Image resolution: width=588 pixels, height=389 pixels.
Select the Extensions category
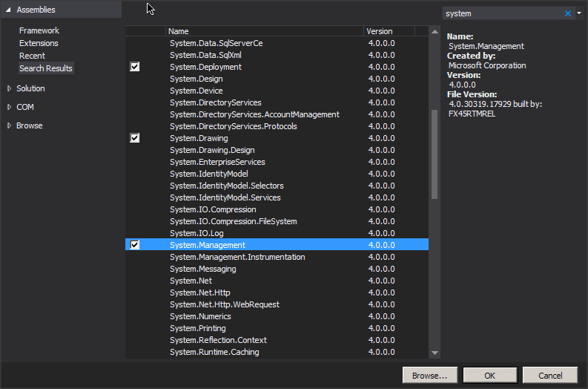(x=39, y=43)
